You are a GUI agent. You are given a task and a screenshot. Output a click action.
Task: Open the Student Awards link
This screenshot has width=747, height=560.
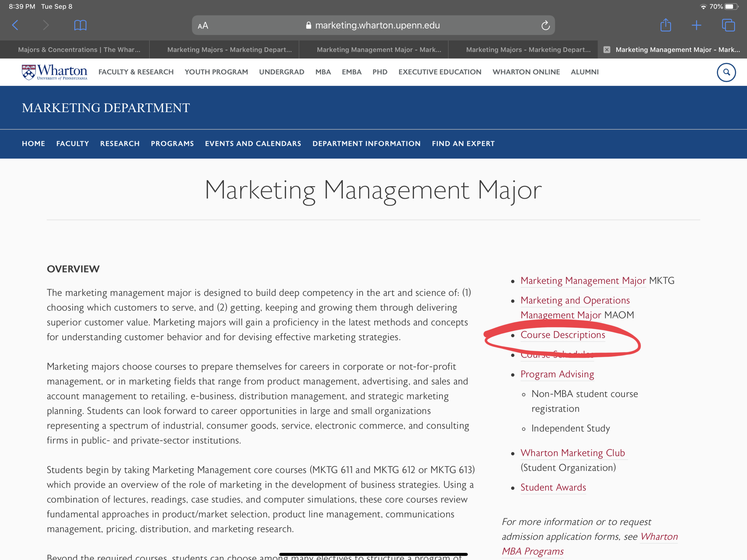553,487
